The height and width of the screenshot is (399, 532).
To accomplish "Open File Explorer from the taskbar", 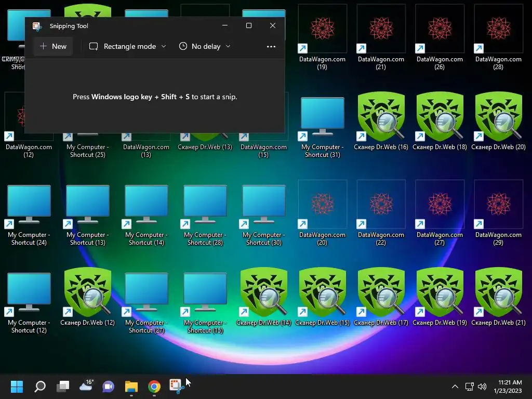I will pos(131,387).
